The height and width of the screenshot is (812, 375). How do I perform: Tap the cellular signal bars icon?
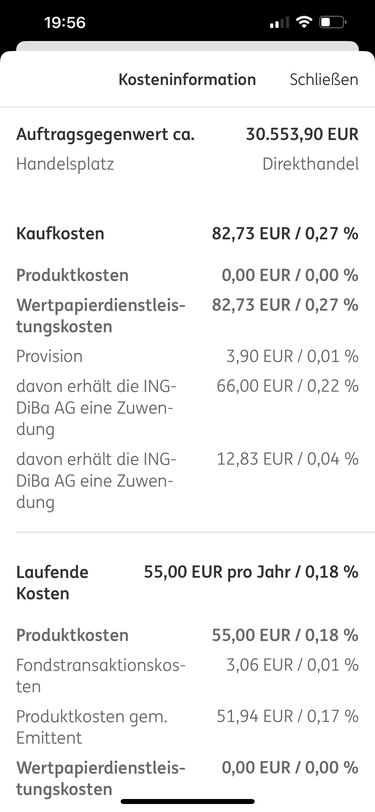click(x=280, y=22)
